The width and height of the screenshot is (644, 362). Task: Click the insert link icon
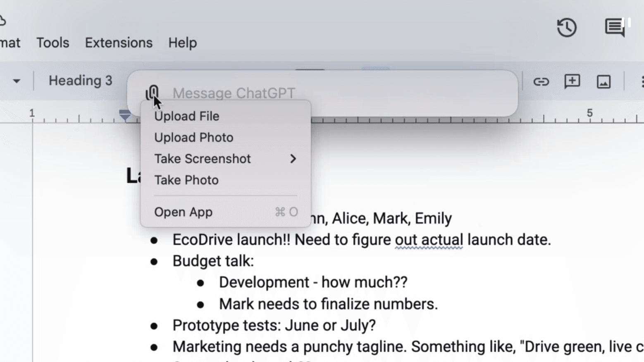pos(541,82)
